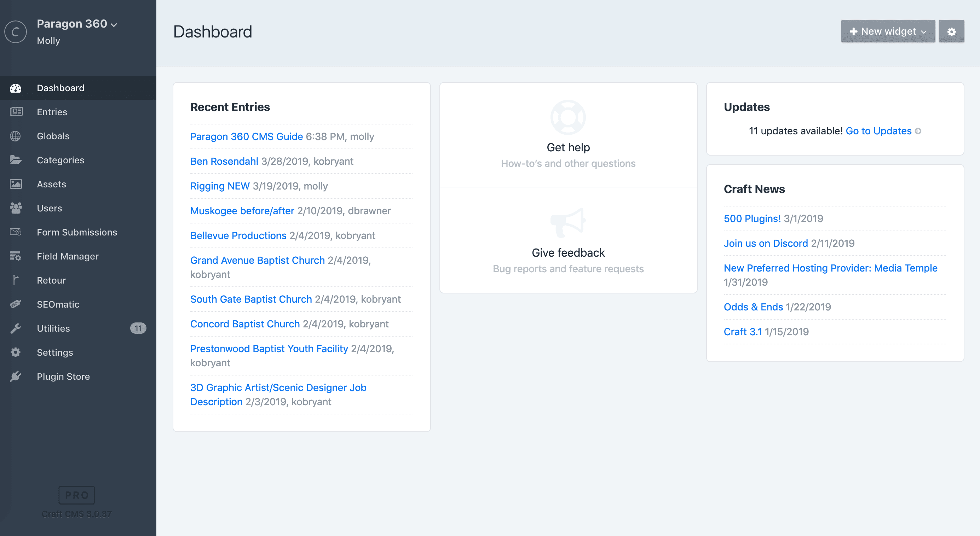Click the Utilities badge showing 11
This screenshot has width=980, height=536.
tap(138, 328)
